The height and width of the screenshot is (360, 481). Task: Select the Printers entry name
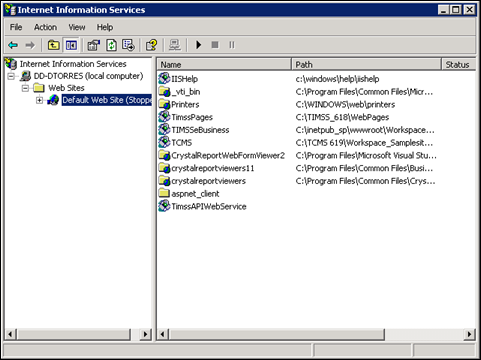tap(185, 105)
